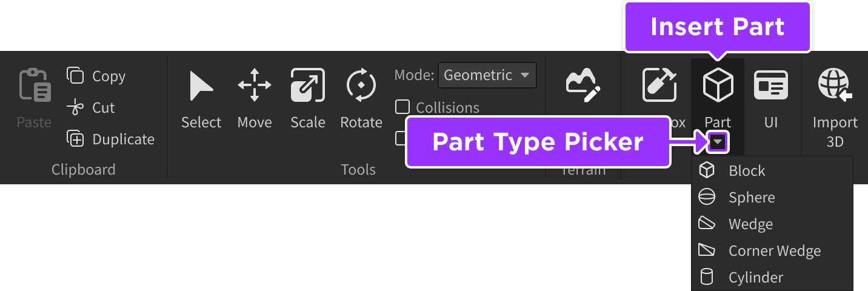
Task: Open the Toolbox icon
Action: [x=659, y=85]
